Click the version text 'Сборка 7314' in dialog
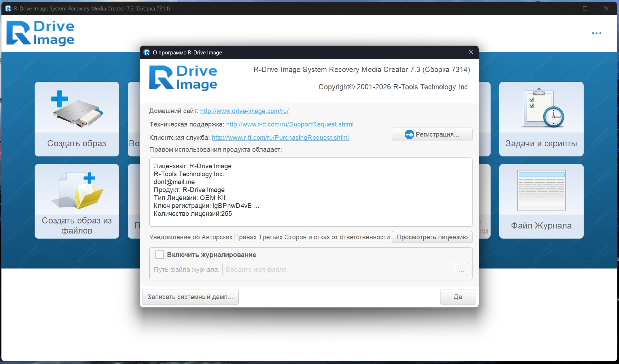The image size is (619, 364). 447,70
